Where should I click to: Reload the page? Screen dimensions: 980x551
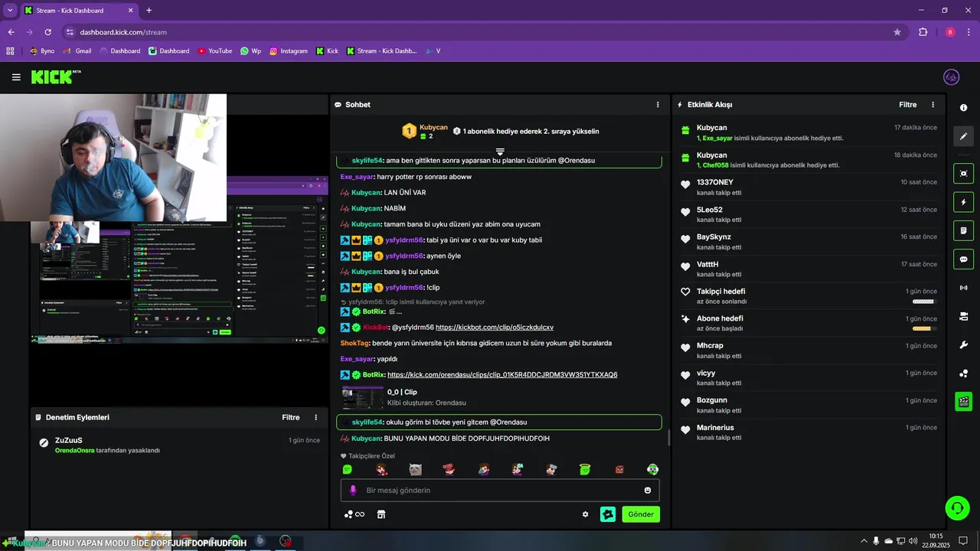point(47,32)
